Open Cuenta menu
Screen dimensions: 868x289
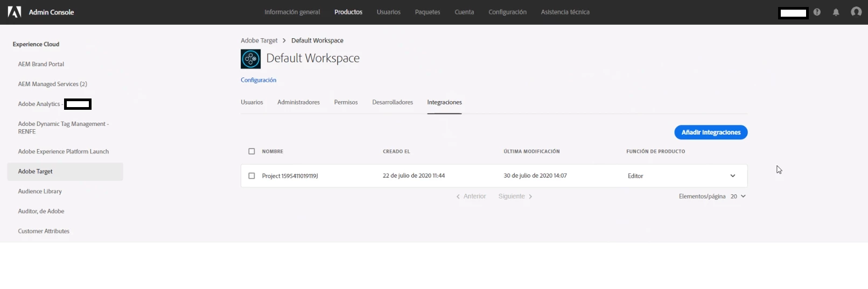(464, 12)
